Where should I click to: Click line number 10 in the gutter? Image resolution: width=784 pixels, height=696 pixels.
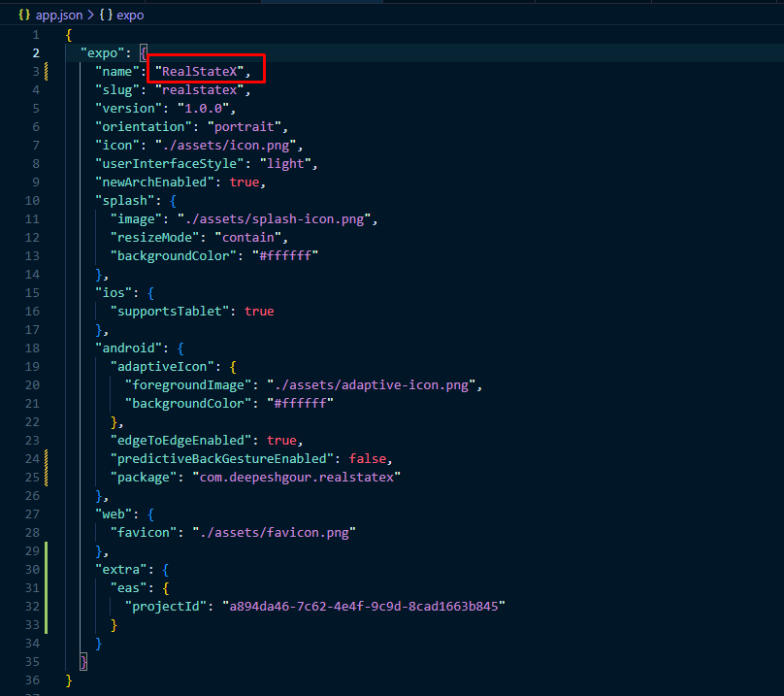click(x=34, y=200)
